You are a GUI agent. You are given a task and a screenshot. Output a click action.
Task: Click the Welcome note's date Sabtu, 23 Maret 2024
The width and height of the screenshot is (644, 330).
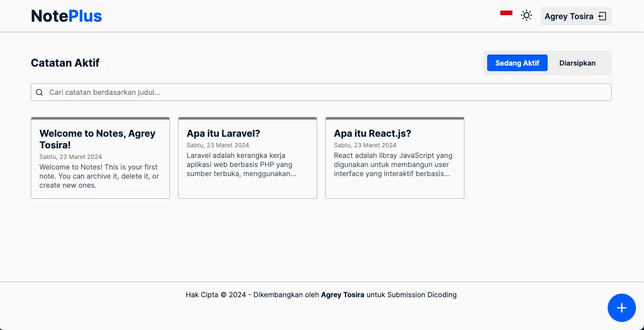[x=70, y=156]
